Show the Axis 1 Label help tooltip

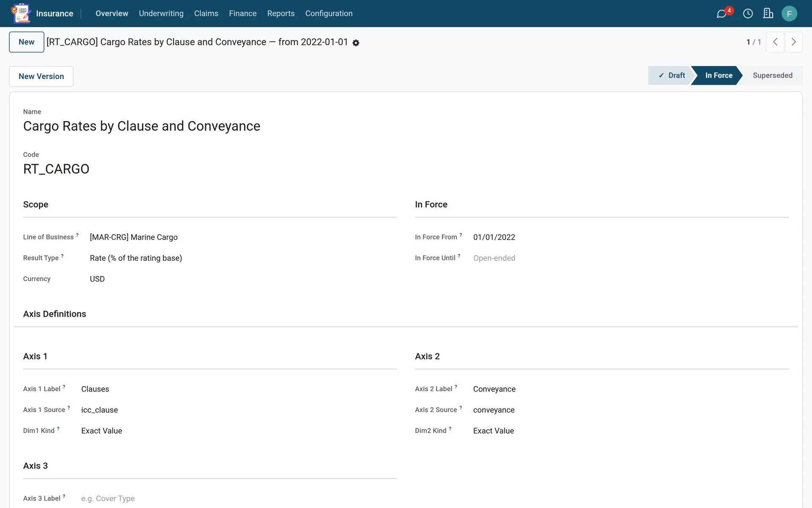64,387
